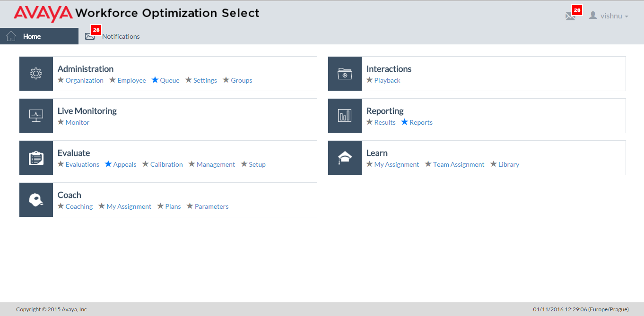The image size is (644, 316).
Task: Toggle favorite star for Playback
Action: click(x=369, y=80)
